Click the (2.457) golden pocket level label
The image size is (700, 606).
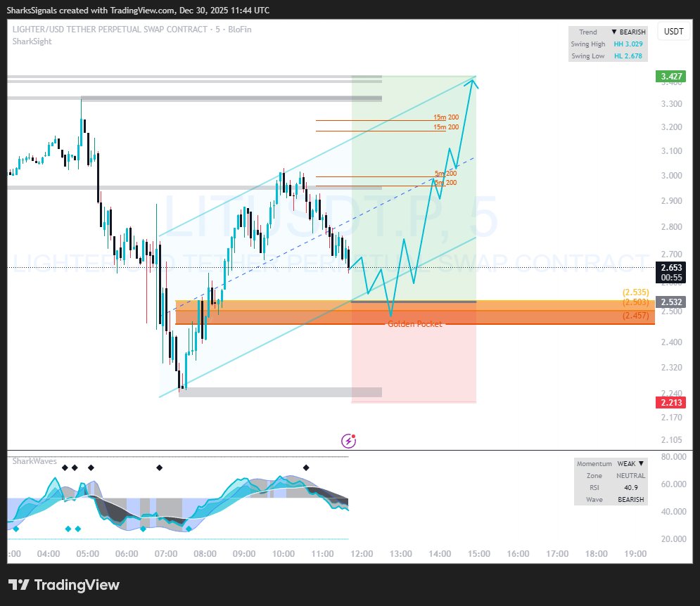(636, 316)
